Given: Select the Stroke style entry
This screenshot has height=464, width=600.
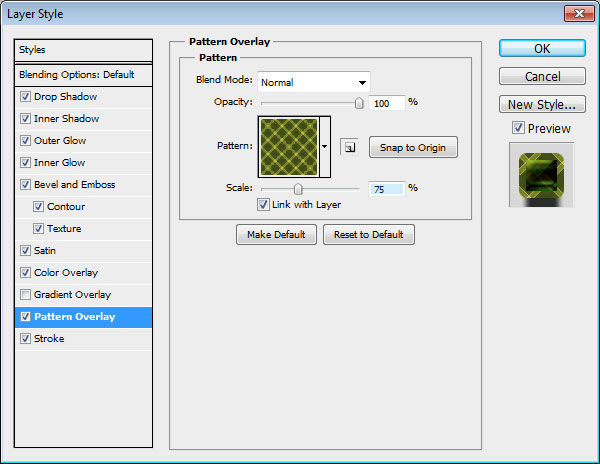Looking at the screenshot, I should tap(49, 339).
